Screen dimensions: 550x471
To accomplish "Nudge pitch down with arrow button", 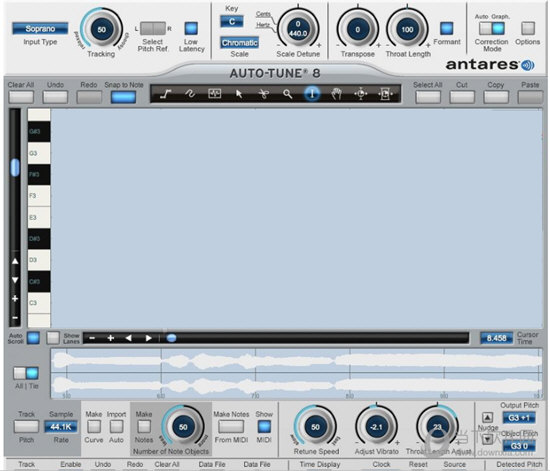I will click(x=487, y=439).
